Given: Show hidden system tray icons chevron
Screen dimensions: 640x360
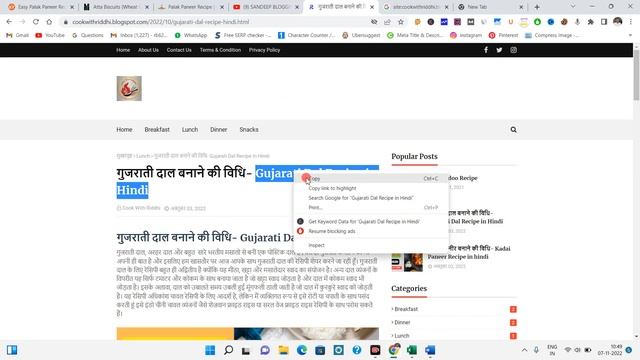Looking at the screenshot, I should 524,350.
